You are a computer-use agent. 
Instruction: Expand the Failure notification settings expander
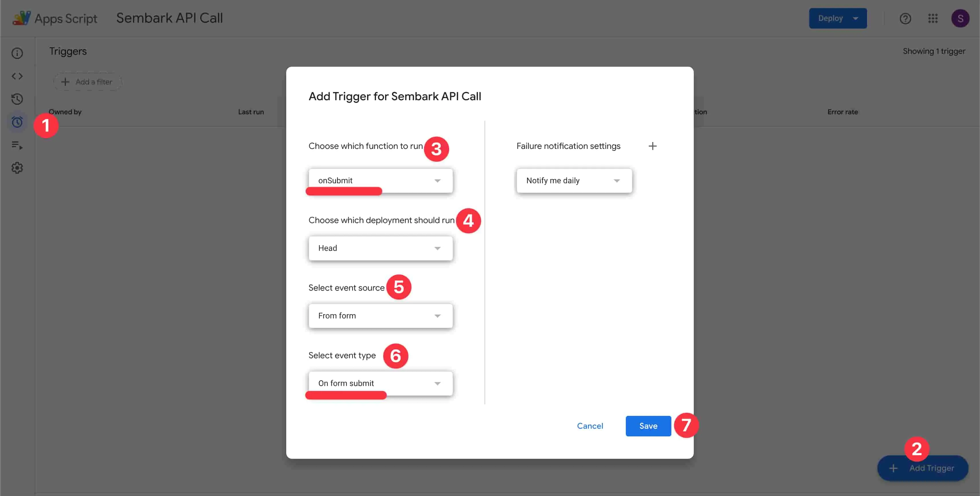point(652,146)
